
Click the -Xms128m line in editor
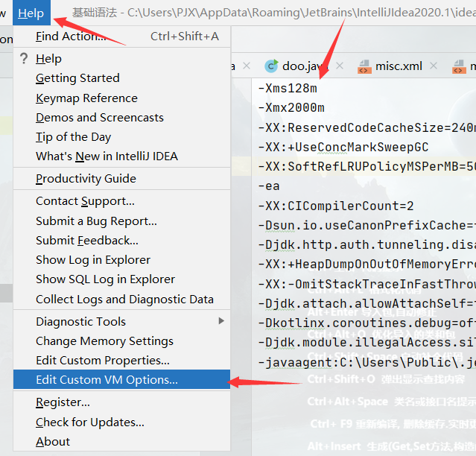coord(288,89)
